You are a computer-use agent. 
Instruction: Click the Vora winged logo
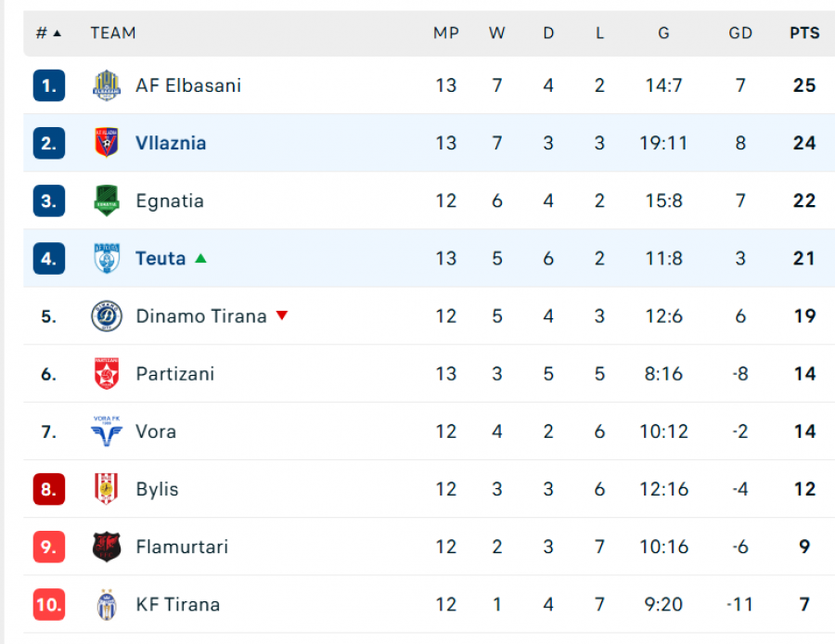point(107,431)
